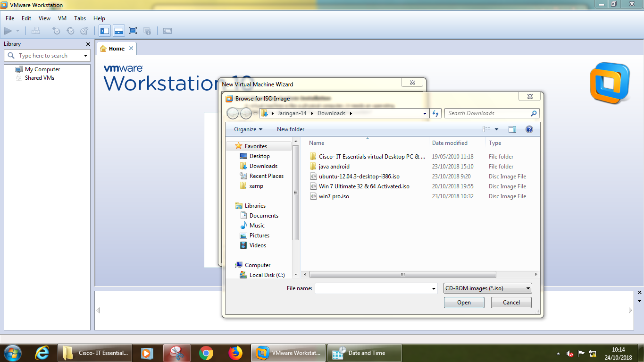Click the Send Ctrl+Alt+Del toolbar icon

coord(35,31)
